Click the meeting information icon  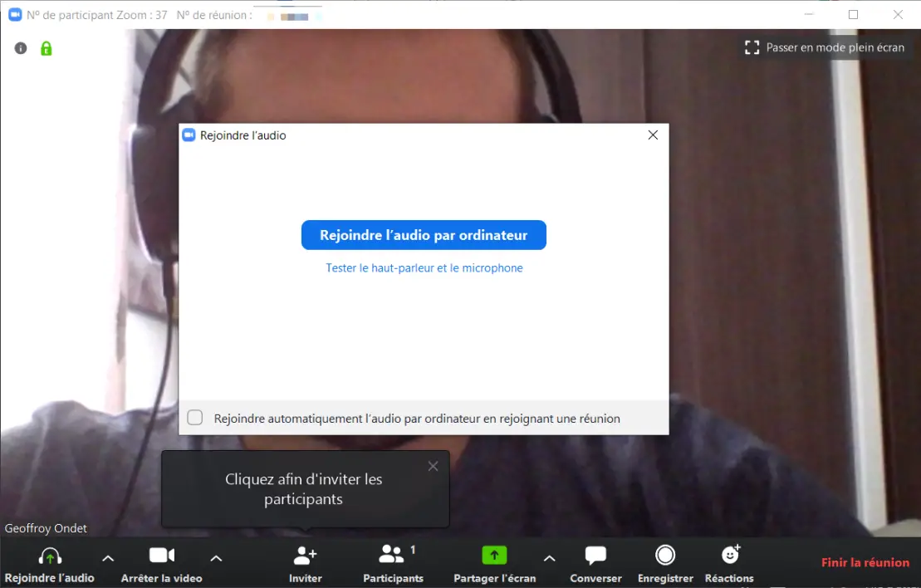[20, 47]
